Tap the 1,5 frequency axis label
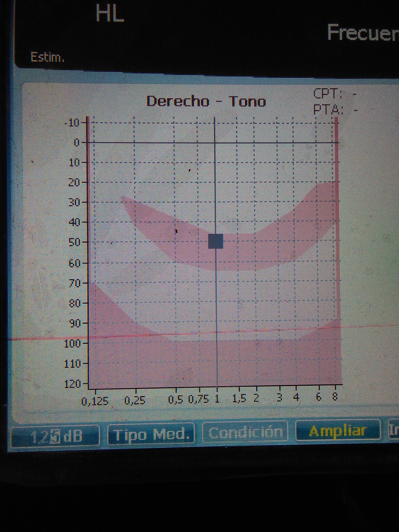 [240, 399]
